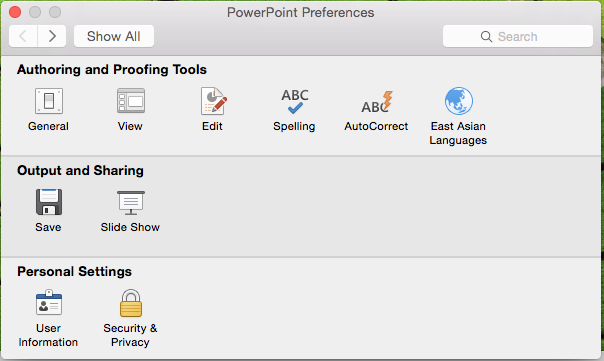
Task: Click the Personal Settings heading
Action: (x=74, y=271)
